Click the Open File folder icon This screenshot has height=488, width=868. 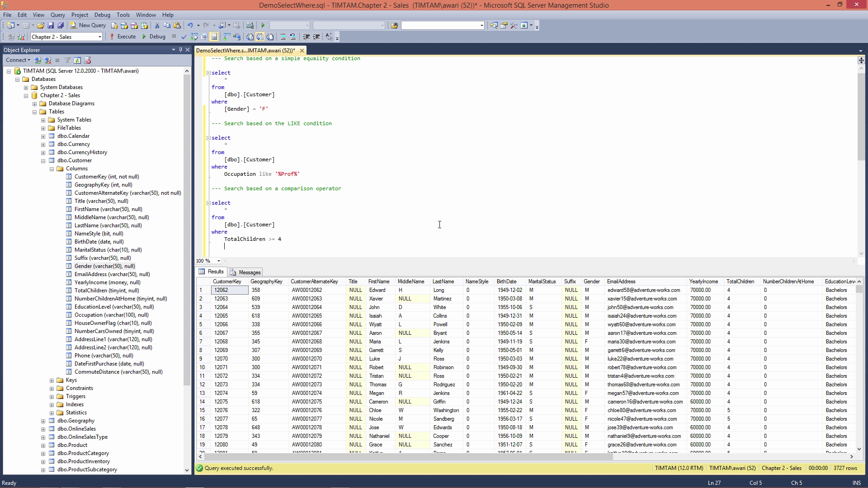(x=41, y=25)
